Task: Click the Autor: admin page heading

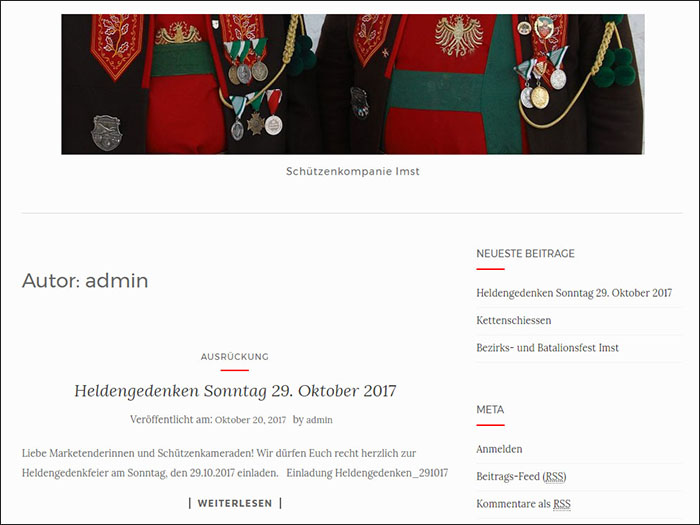Action: 85,281
